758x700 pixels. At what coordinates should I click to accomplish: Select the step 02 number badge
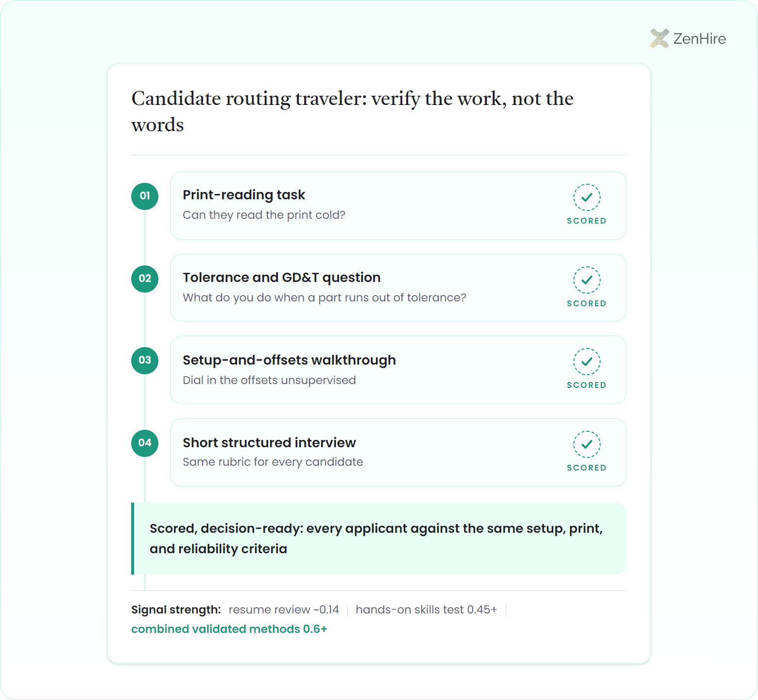145,279
